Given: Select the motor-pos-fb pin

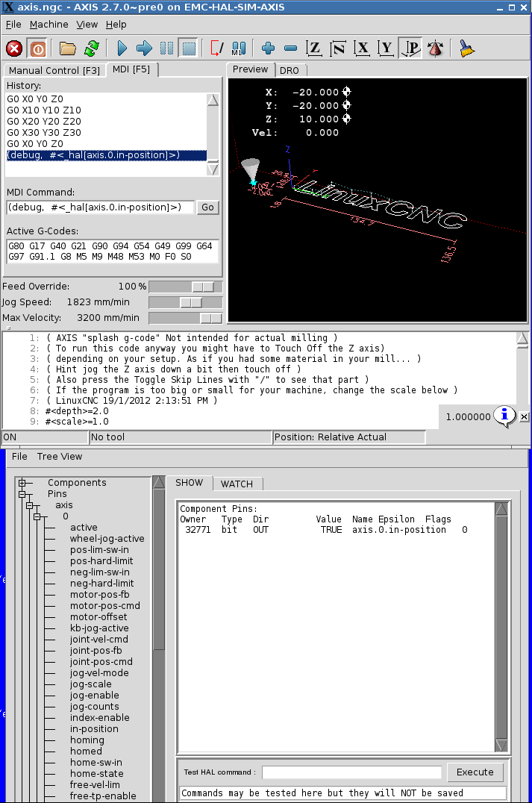Looking at the screenshot, I should pos(100,595).
